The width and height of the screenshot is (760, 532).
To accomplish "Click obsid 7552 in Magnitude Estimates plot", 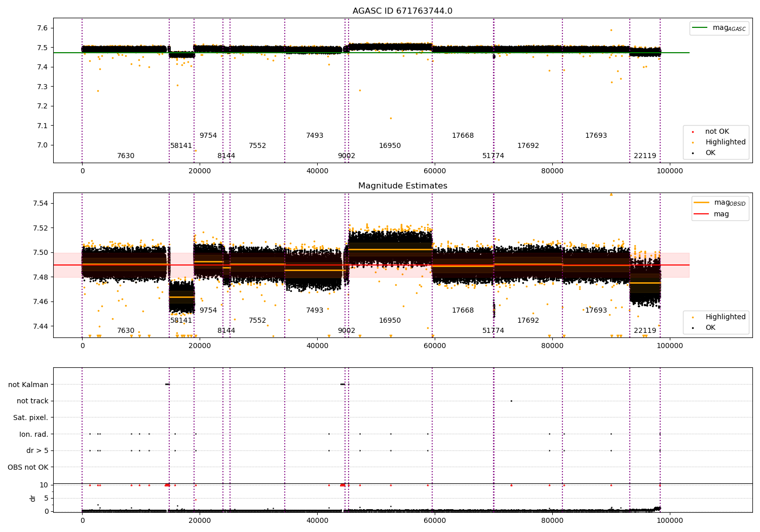I will click(x=257, y=321).
